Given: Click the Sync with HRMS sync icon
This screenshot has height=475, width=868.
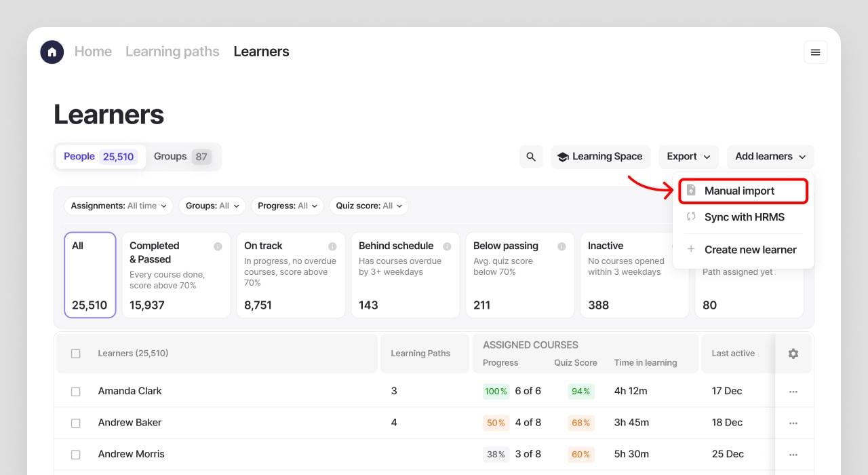Looking at the screenshot, I should pos(691,217).
